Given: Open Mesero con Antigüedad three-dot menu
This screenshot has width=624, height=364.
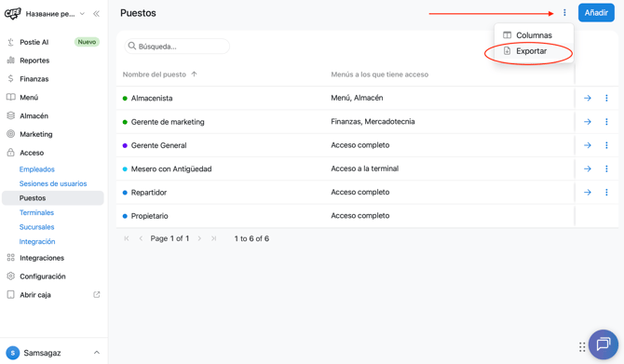Looking at the screenshot, I should click(606, 169).
